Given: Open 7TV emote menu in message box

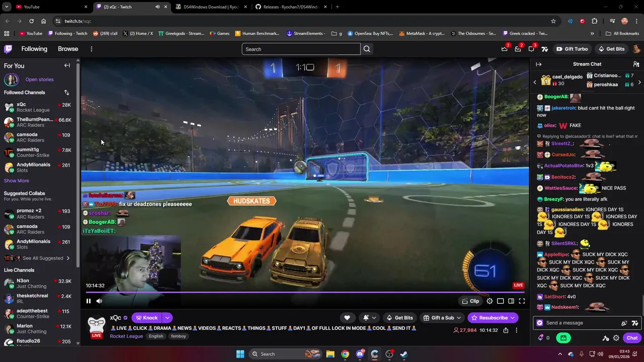Looking at the screenshot, I should (635, 323).
